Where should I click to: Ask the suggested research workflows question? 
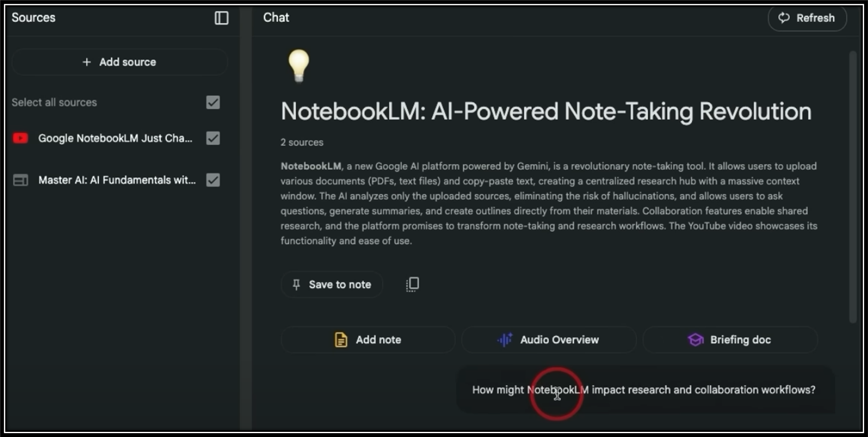point(645,390)
